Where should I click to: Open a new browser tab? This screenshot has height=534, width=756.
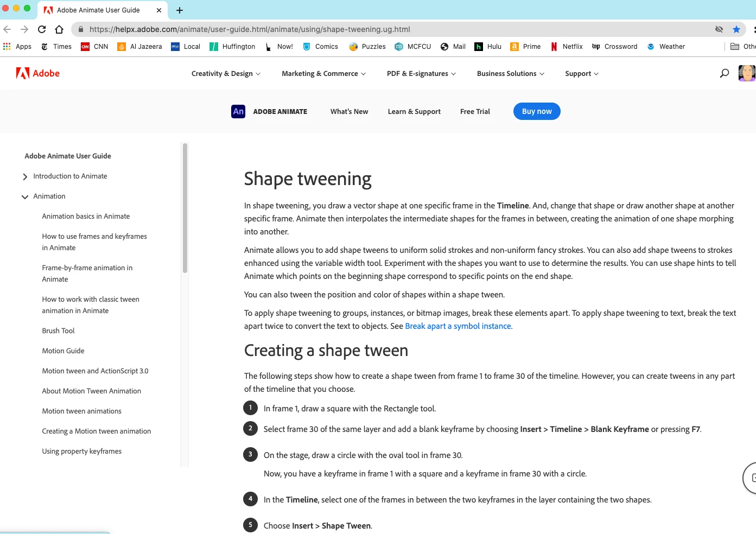coord(180,10)
